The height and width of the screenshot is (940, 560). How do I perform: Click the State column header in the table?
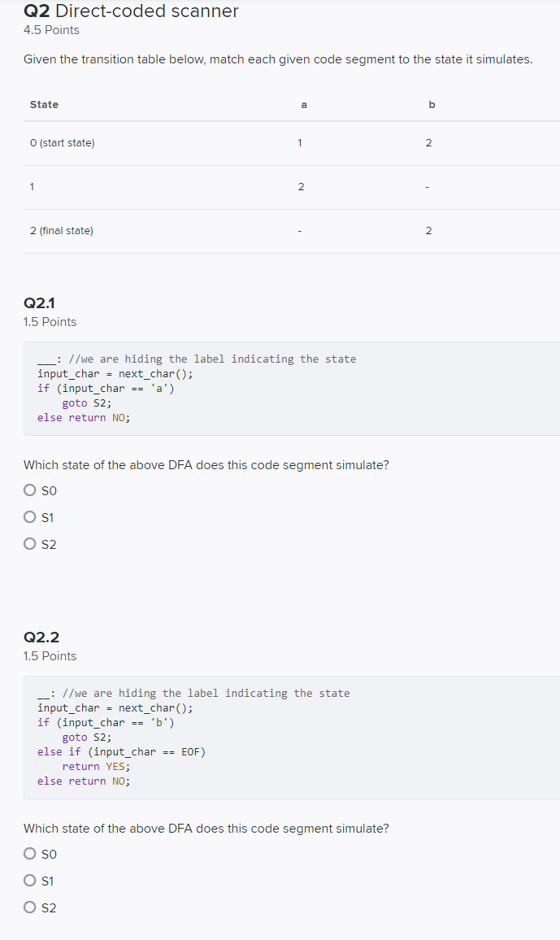[44, 104]
